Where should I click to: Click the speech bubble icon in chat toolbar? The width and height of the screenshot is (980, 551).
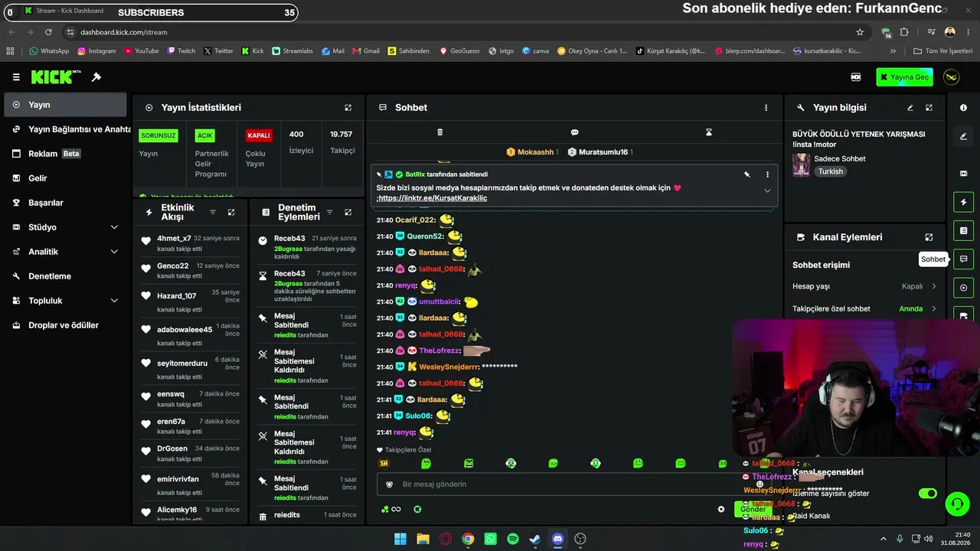point(574,132)
